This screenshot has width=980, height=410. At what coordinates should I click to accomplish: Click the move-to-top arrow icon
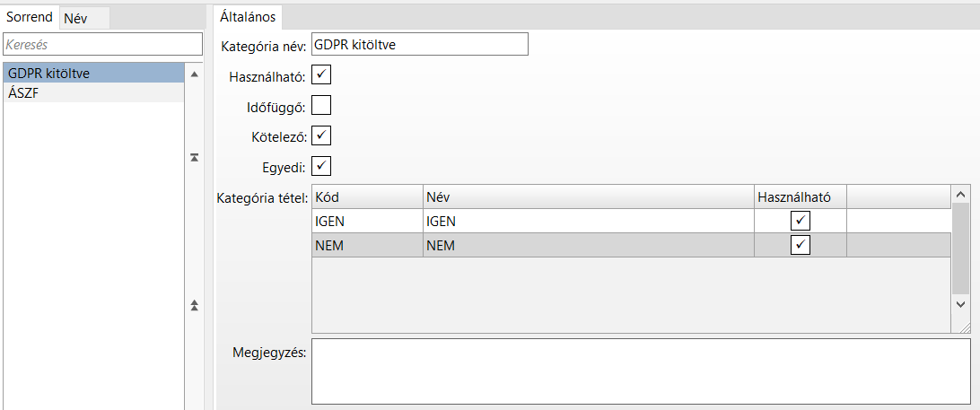[194, 157]
